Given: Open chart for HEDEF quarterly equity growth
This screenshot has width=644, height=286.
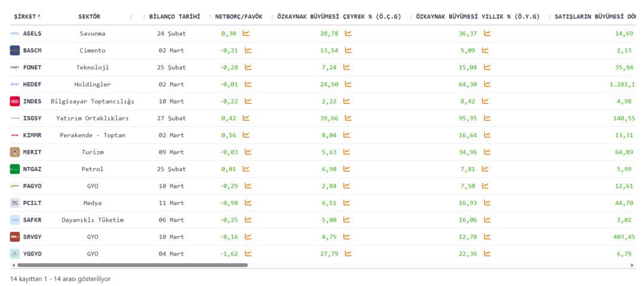Looking at the screenshot, I should tap(348, 85).
